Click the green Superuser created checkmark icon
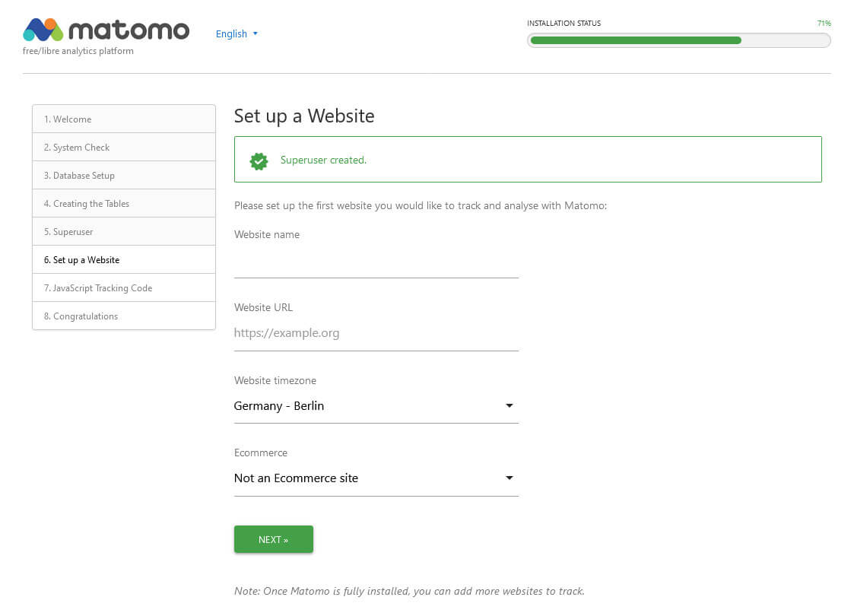Image resolution: width=854 pixels, height=616 pixels. point(259,160)
